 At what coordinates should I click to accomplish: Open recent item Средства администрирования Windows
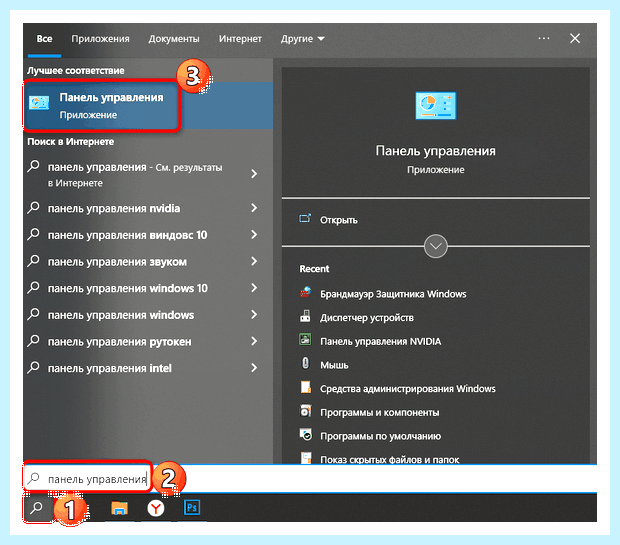point(408,389)
